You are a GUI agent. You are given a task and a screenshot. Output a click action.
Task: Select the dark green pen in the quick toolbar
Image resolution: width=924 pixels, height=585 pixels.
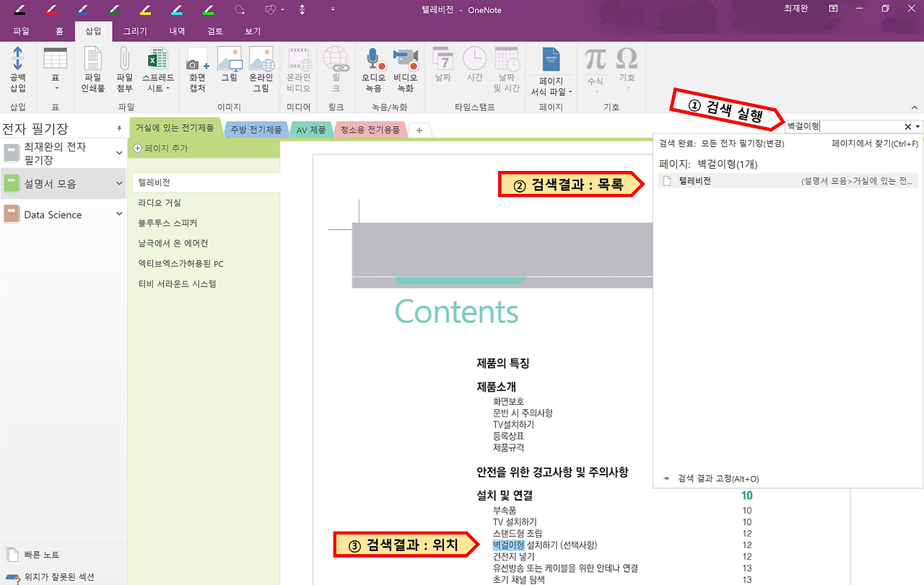pos(114,10)
